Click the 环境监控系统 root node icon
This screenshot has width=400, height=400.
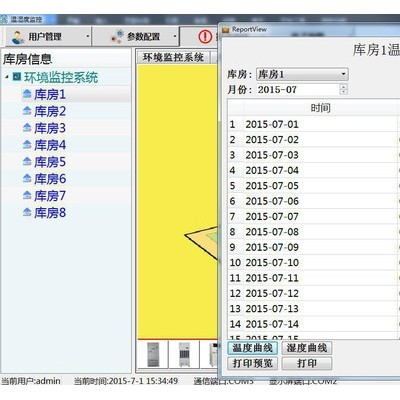click(17, 77)
